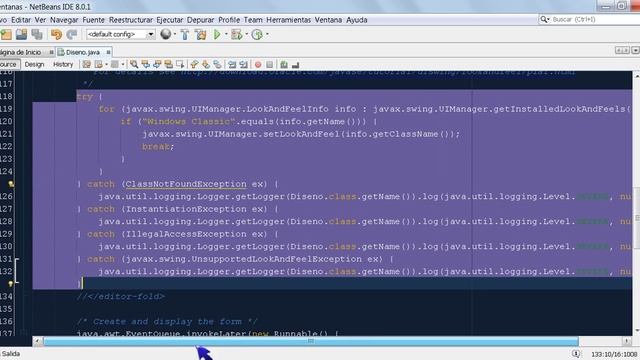This screenshot has width=640, height=360.
Task: Run the project with the green play icon
Action: tap(217, 35)
